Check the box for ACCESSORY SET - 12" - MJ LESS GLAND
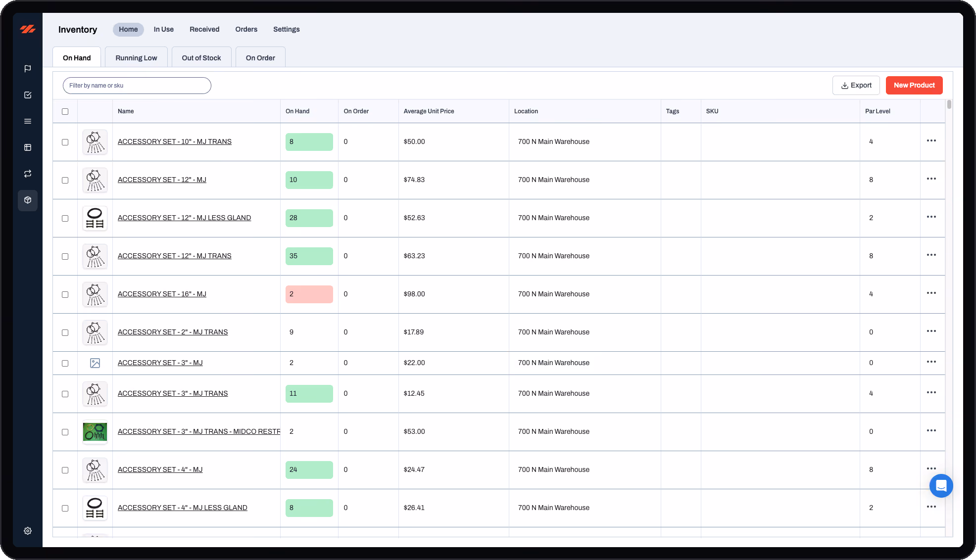The image size is (976, 560). pyautogui.click(x=65, y=218)
